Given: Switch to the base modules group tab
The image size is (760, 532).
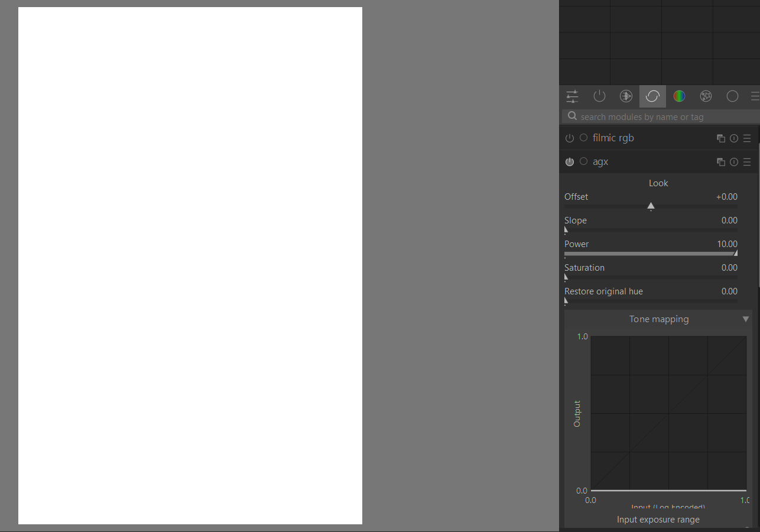Looking at the screenshot, I should [x=626, y=96].
